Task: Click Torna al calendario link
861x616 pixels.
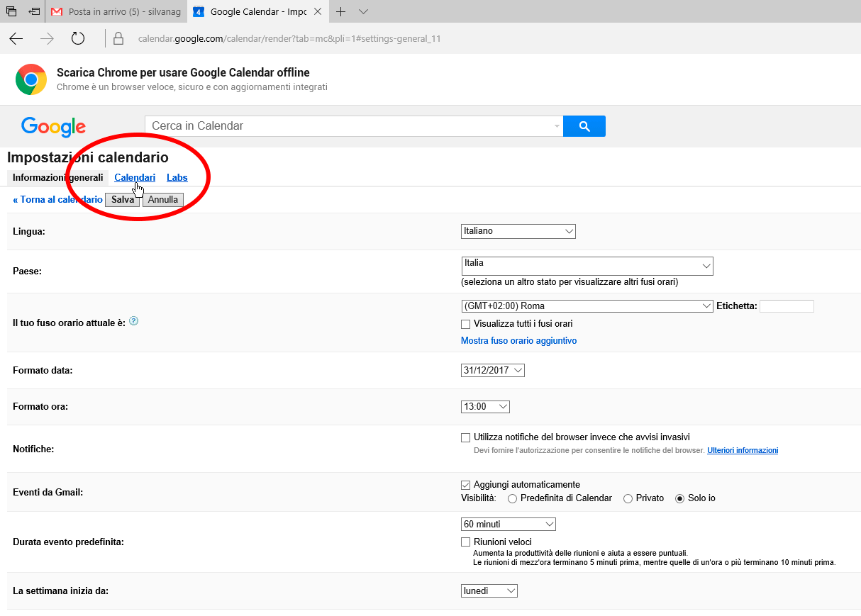Action: pyautogui.click(x=57, y=200)
